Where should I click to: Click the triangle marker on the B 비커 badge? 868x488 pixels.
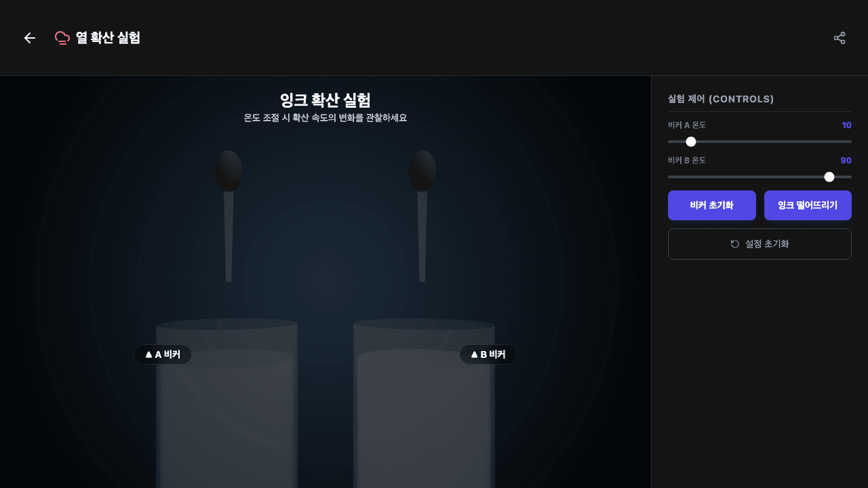coord(473,354)
